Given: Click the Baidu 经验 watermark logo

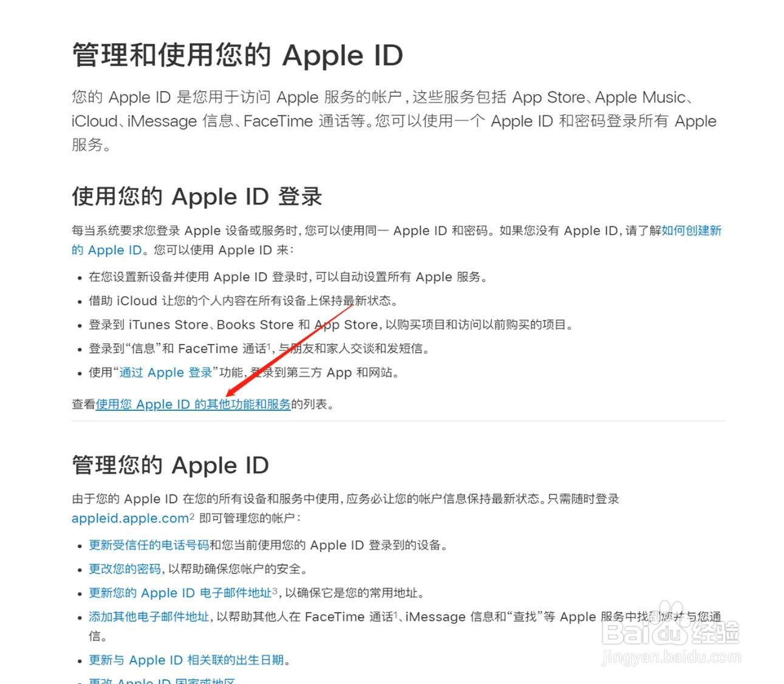Looking at the screenshot, I should pyautogui.click(x=670, y=631).
